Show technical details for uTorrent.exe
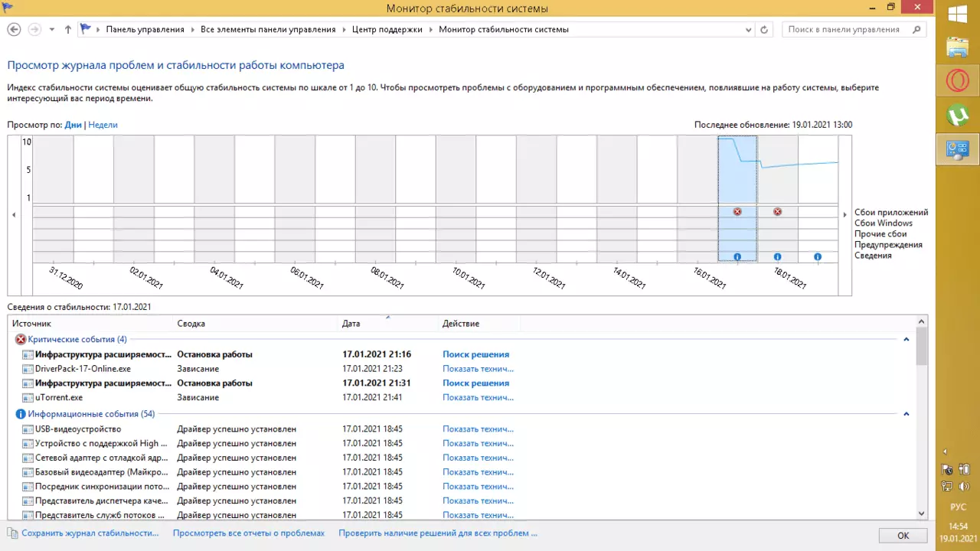 coord(478,398)
